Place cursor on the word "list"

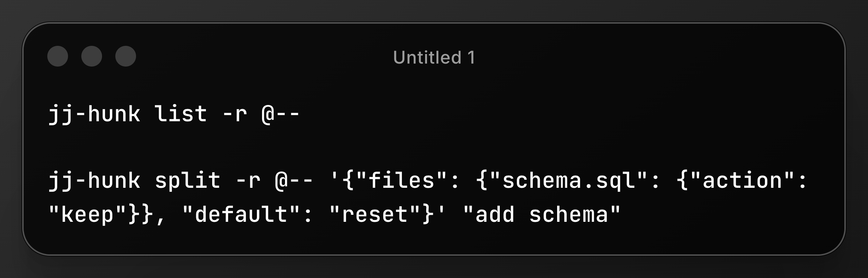tap(181, 113)
